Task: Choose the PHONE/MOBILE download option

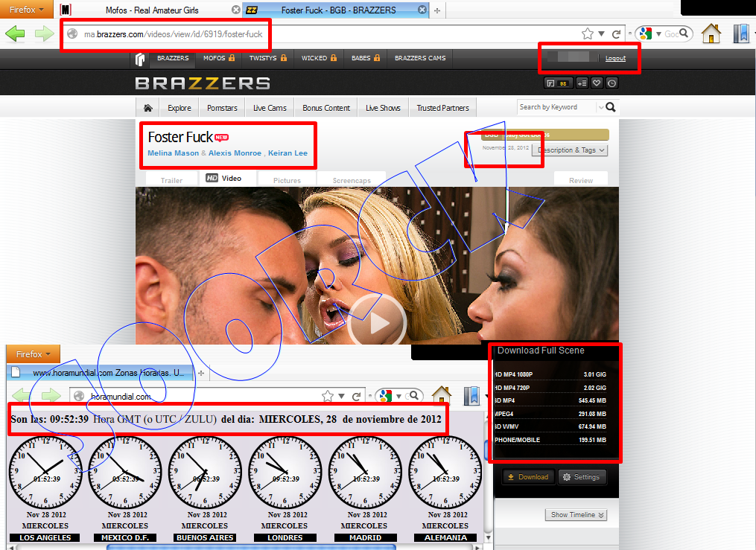Action: click(550, 440)
